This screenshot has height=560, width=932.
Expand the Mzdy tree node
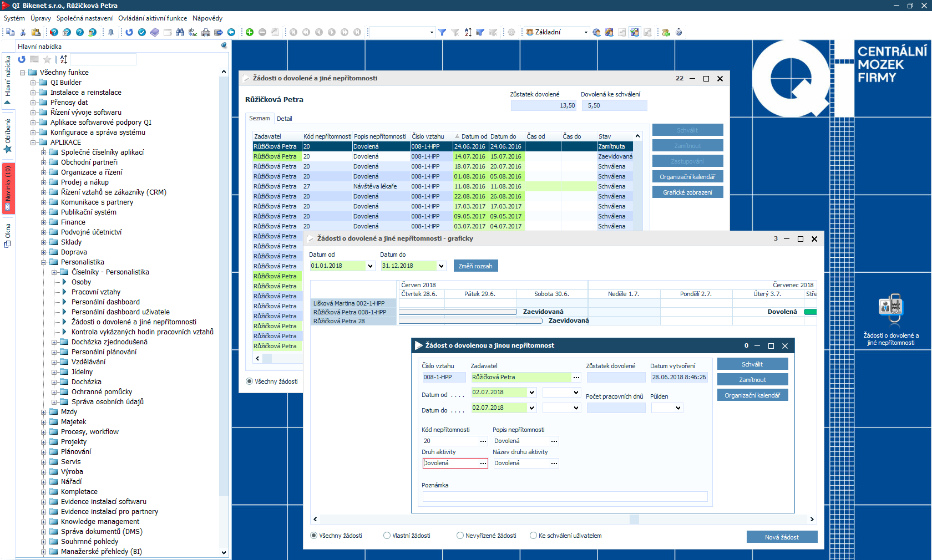44,412
